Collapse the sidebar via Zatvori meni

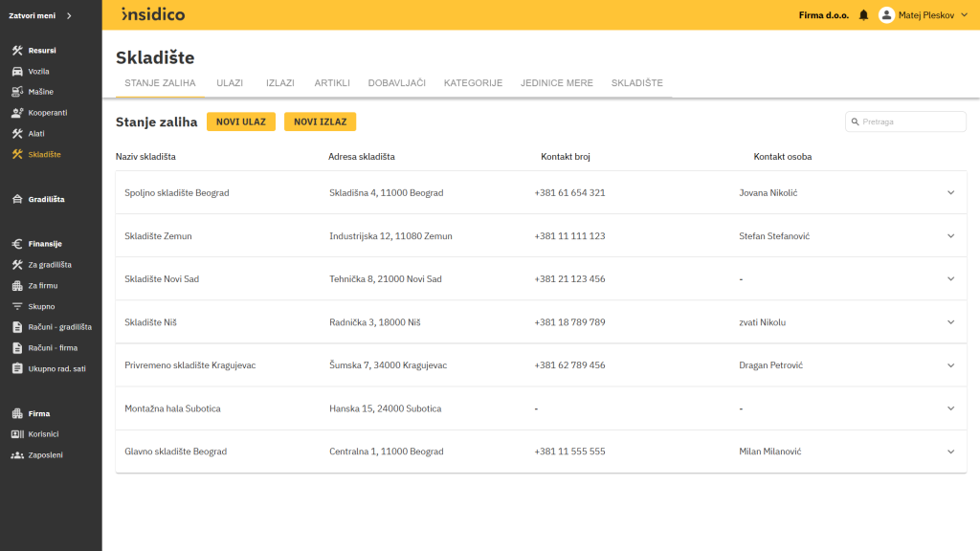(x=40, y=15)
